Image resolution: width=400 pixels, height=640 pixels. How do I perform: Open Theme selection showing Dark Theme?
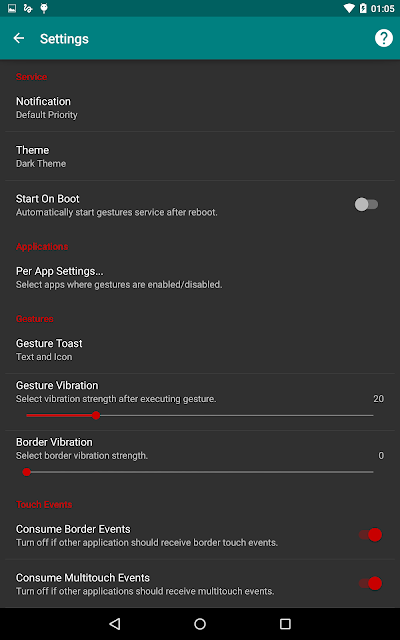point(200,156)
